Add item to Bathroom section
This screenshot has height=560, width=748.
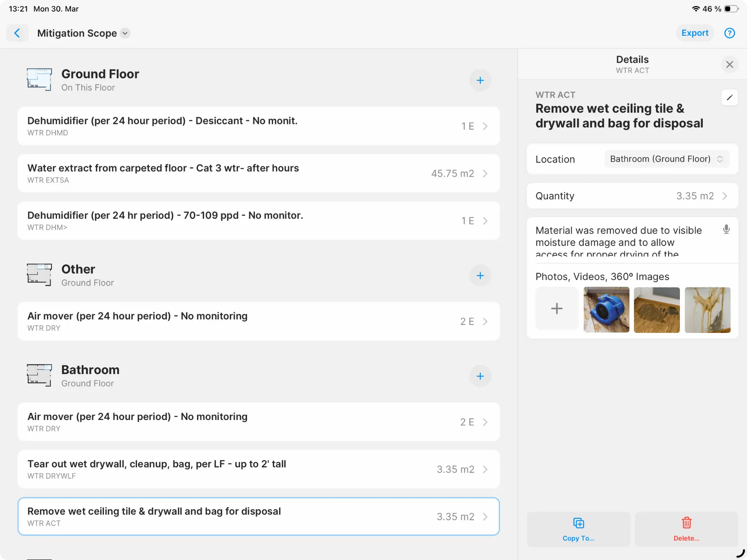480,376
